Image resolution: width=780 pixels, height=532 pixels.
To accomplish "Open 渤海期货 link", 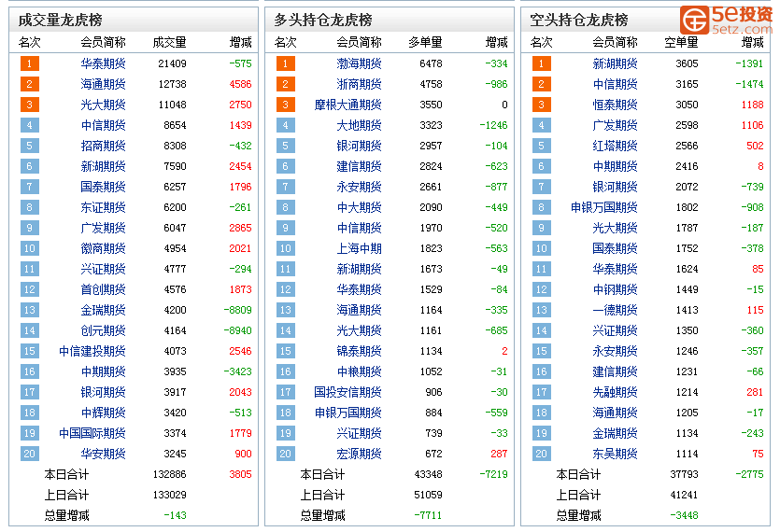I will [x=359, y=63].
